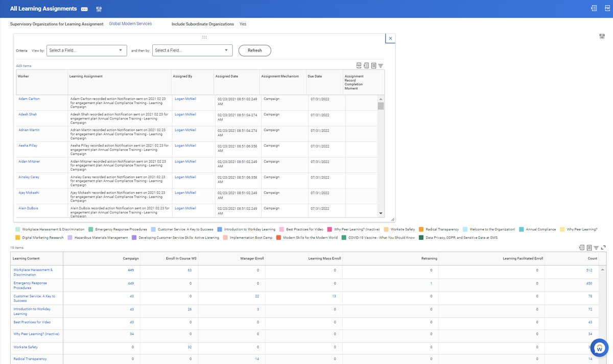The image size is (613, 364).
Task: Filter the 449 items table
Action: pos(381,66)
